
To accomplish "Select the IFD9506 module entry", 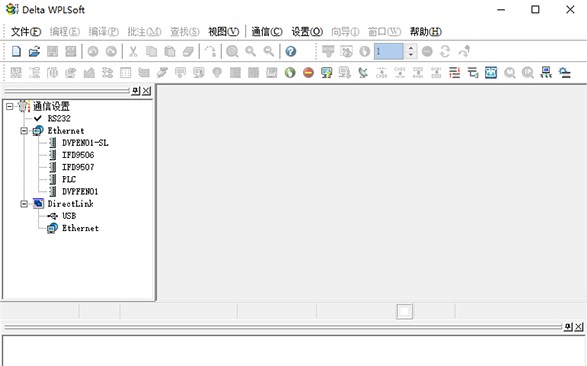I will click(x=78, y=155).
